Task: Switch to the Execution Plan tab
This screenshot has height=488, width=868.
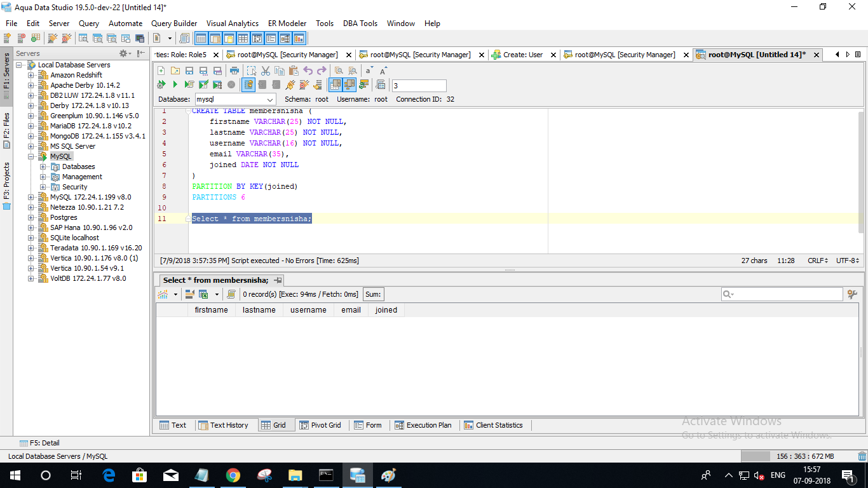Action: [x=423, y=425]
